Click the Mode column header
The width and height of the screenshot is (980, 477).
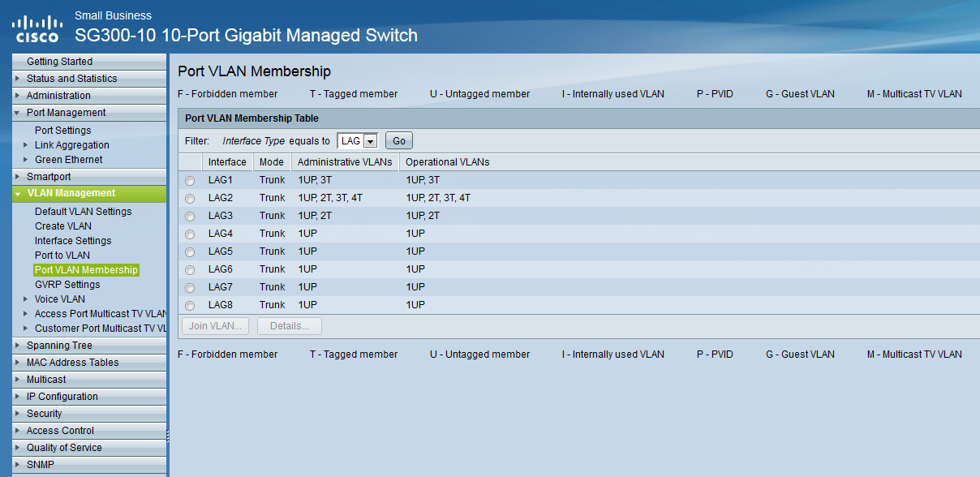tap(272, 162)
